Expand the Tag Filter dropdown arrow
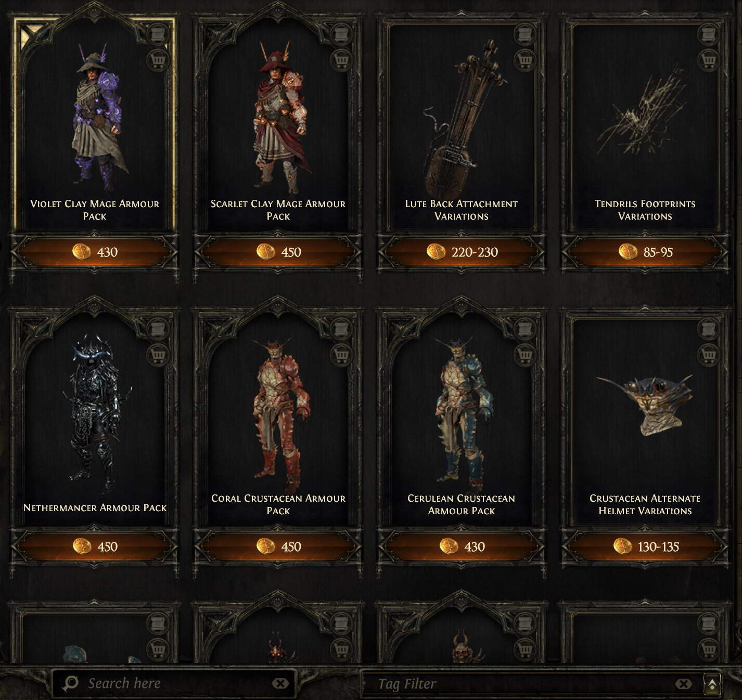This screenshot has height=700, width=742. point(712,684)
